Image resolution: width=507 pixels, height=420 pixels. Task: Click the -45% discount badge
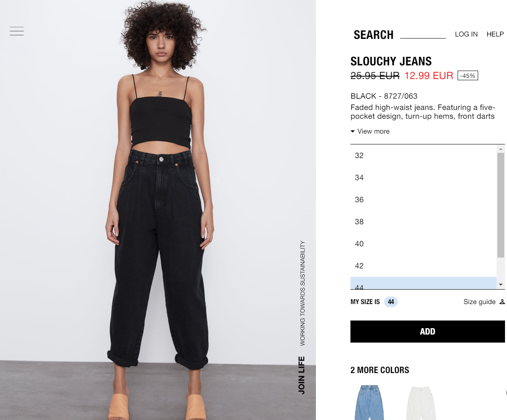[x=468, y=75]
